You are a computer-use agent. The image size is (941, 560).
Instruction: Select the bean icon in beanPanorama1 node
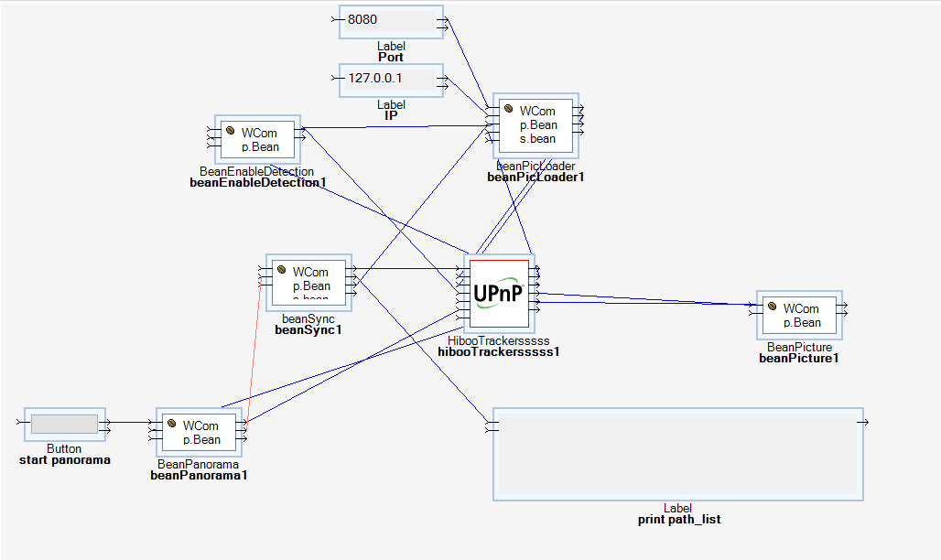coord(172,425)
